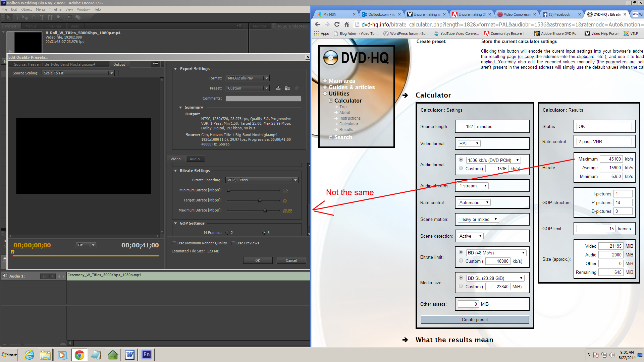Click the Delete Preset trash icon
The height and width of the screenshot is (362, 644).
pos(297,88)
